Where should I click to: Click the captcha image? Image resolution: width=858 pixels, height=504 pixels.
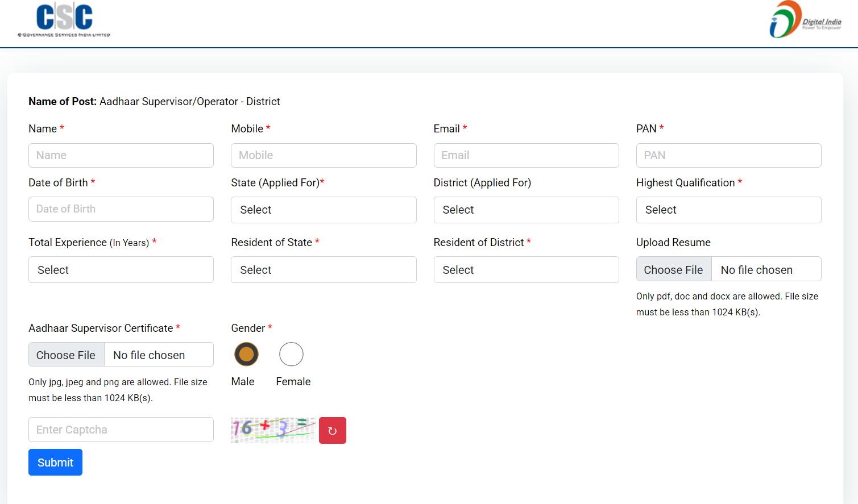point(273,430)
